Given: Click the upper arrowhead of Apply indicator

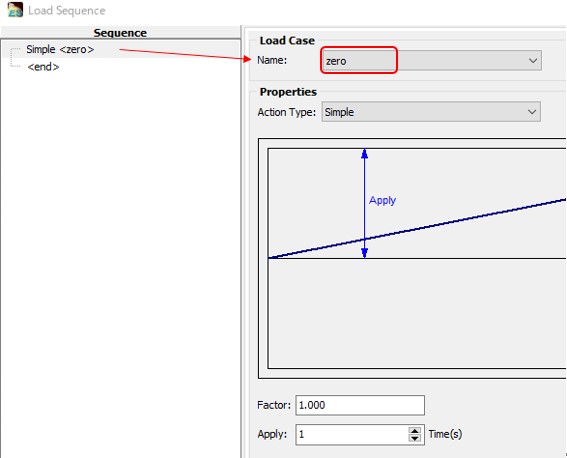Looking at the screenshot, I should tap(364, 154).
